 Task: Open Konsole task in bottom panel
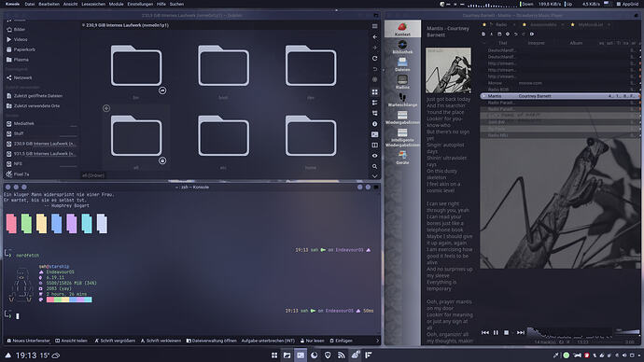(301, 355)
